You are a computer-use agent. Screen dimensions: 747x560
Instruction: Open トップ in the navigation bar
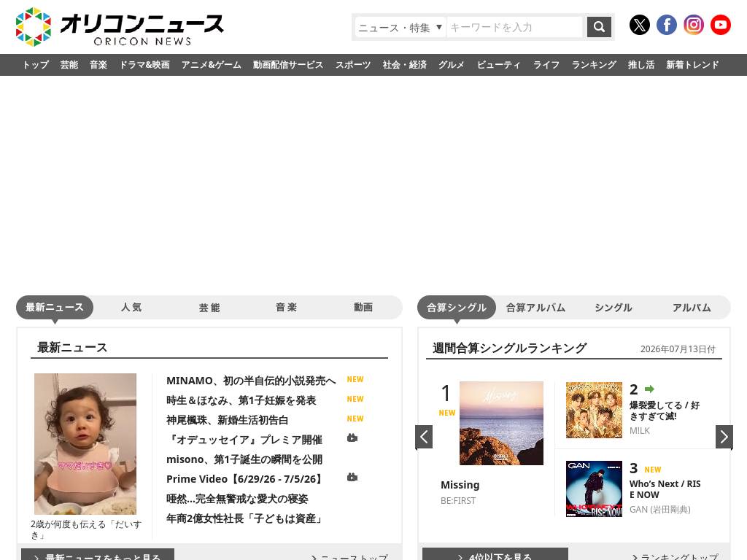tap(36, 65)
